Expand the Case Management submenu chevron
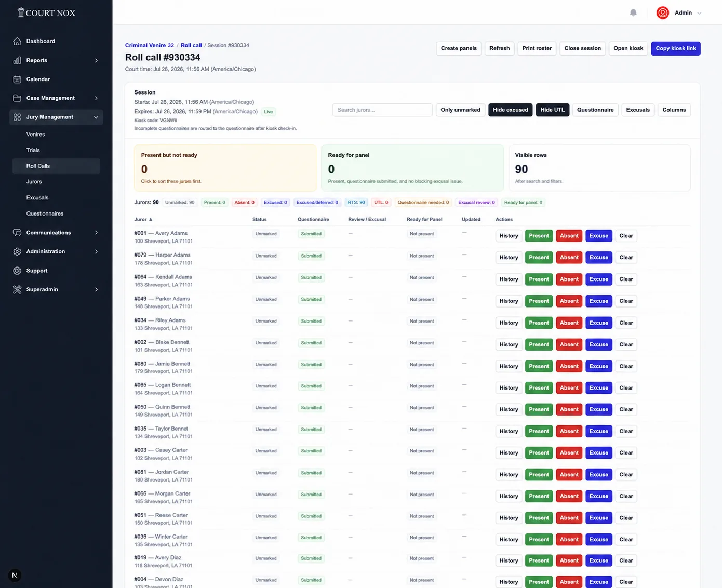 tap(96, 98)
